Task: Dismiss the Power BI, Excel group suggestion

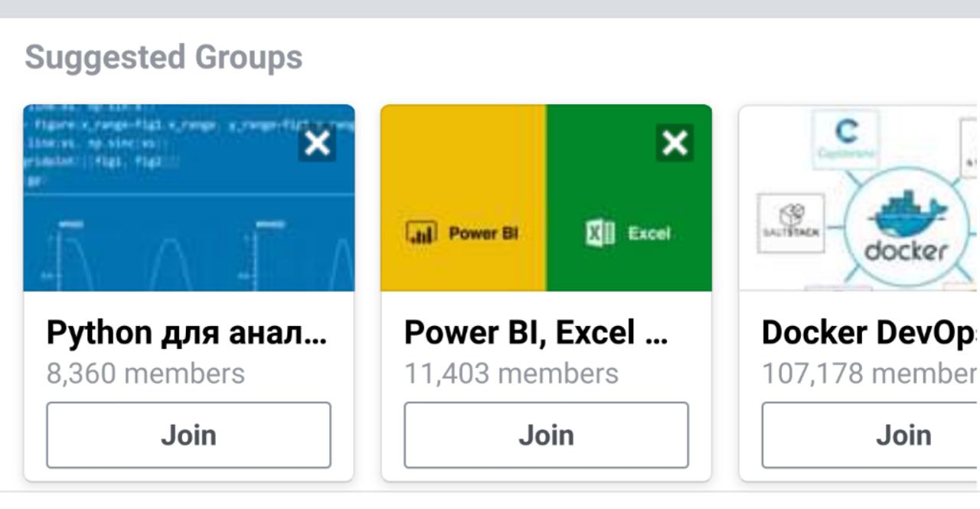Action: click(675, 143)
